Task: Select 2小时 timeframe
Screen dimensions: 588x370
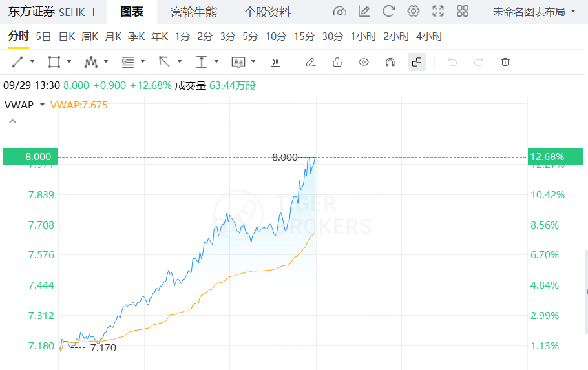Action: (396, 37)
